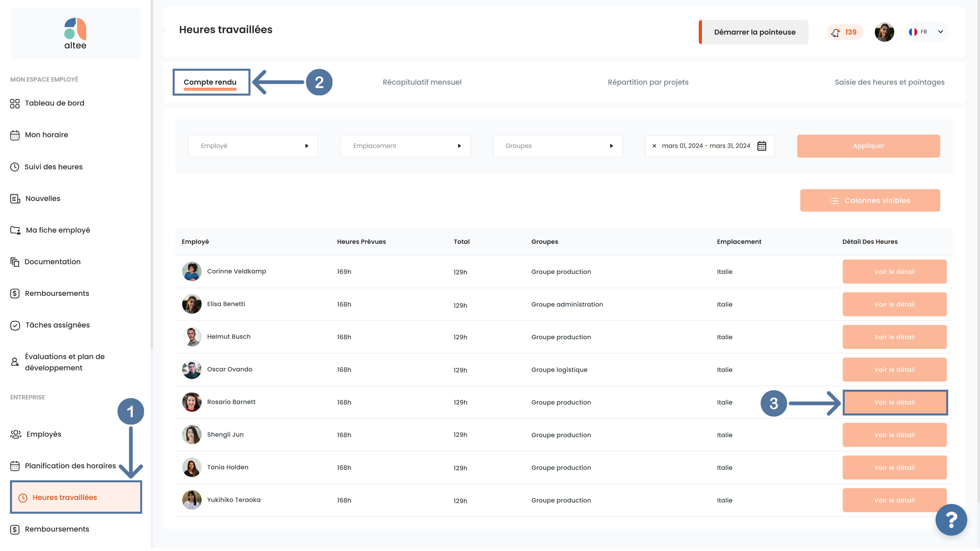The image size is (980, 551).
Task: Open the date range calendar icon
Action: [762, 146]
